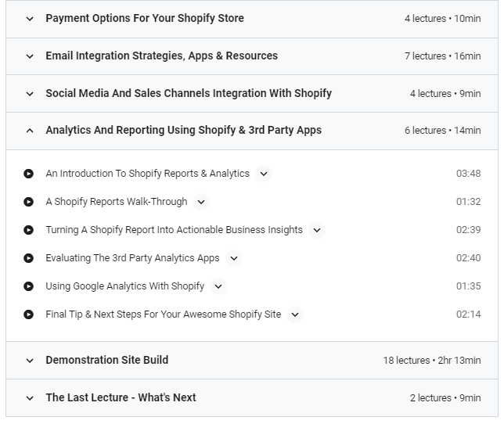Click the 01:35 duration
The image size is (504, 424).
click(x=469, y=286)
